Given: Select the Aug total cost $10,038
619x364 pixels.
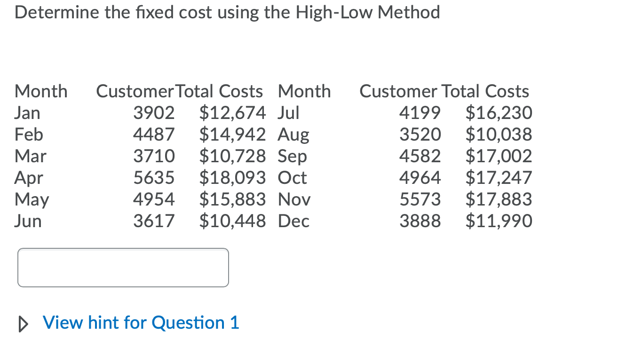Looking at the screenshot, I should pos(499,134).
